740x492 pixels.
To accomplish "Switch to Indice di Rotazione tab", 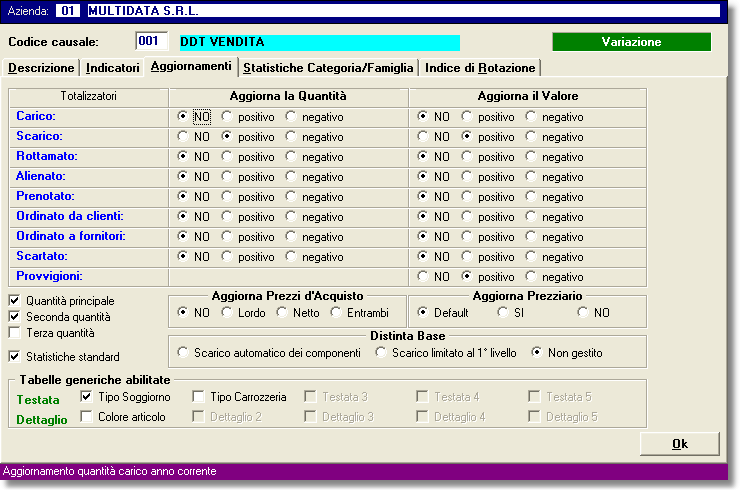I will 480,68.
